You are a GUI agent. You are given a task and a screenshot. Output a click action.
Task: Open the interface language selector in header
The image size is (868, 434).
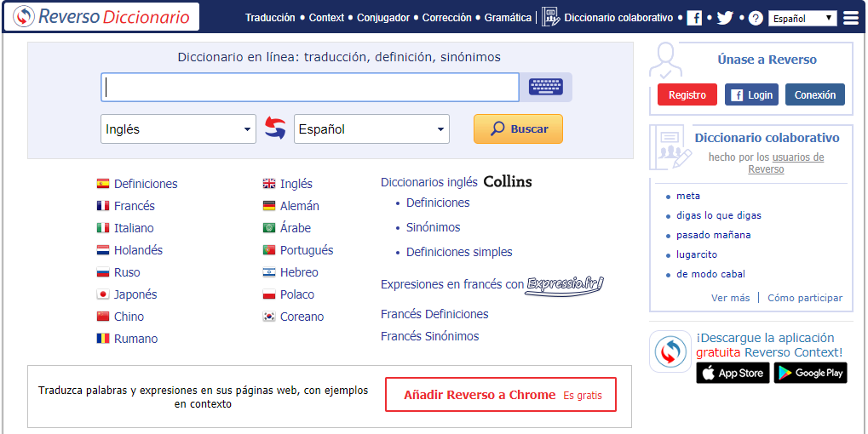tap(802, 18)
